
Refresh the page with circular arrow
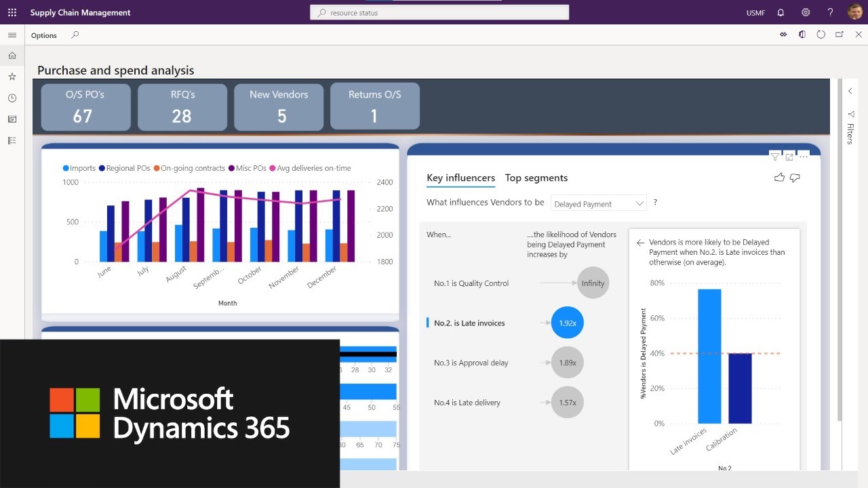pos(821,35)
